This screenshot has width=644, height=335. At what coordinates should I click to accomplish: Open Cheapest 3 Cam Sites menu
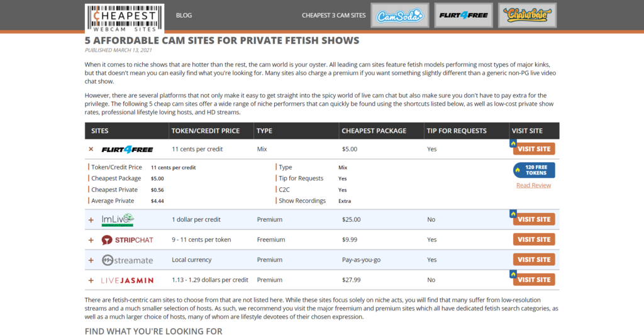coord(333,15)
